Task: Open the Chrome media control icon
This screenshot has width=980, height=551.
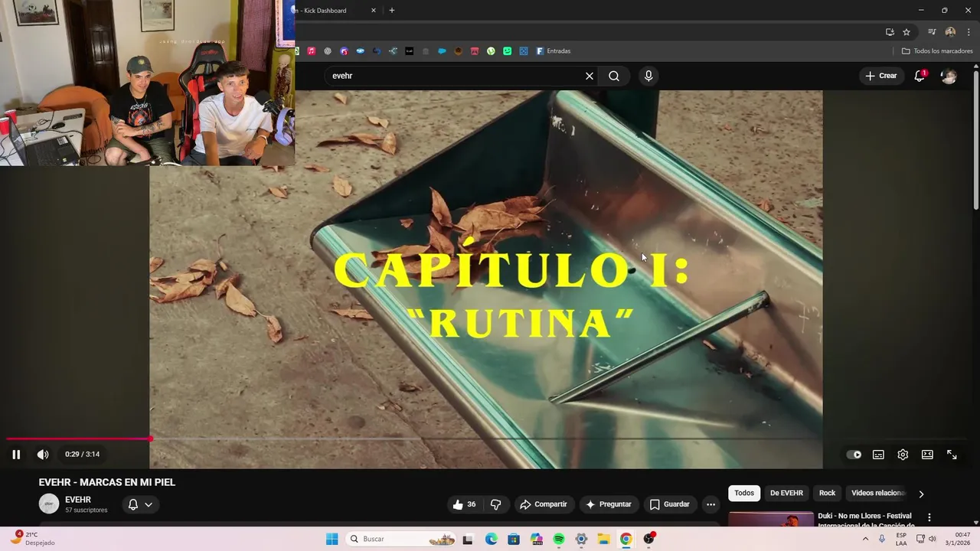Action: 932,32
